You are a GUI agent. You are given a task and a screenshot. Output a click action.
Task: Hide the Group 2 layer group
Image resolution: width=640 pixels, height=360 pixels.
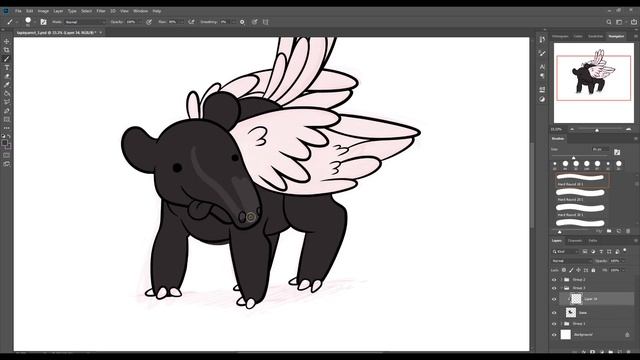point(554,280)
